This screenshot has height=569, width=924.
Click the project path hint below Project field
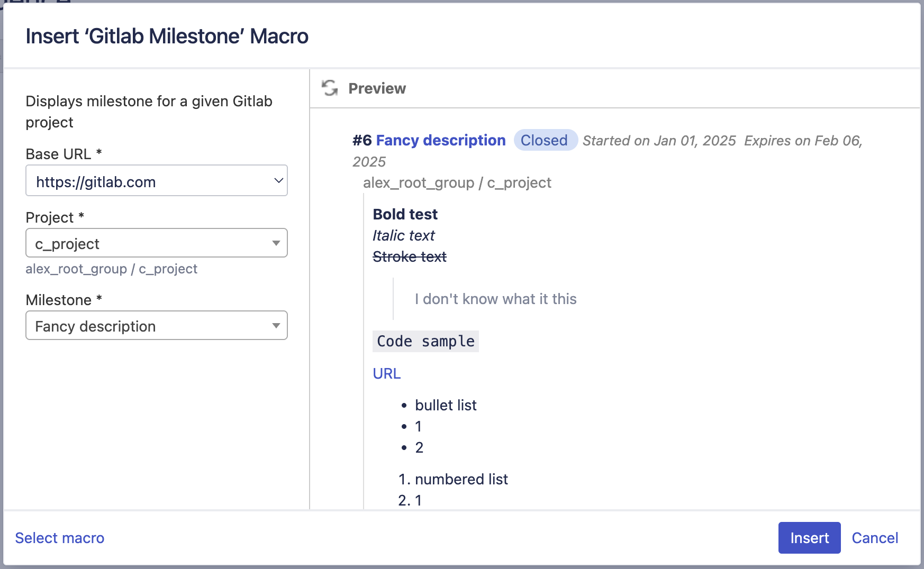coord(111,269)
